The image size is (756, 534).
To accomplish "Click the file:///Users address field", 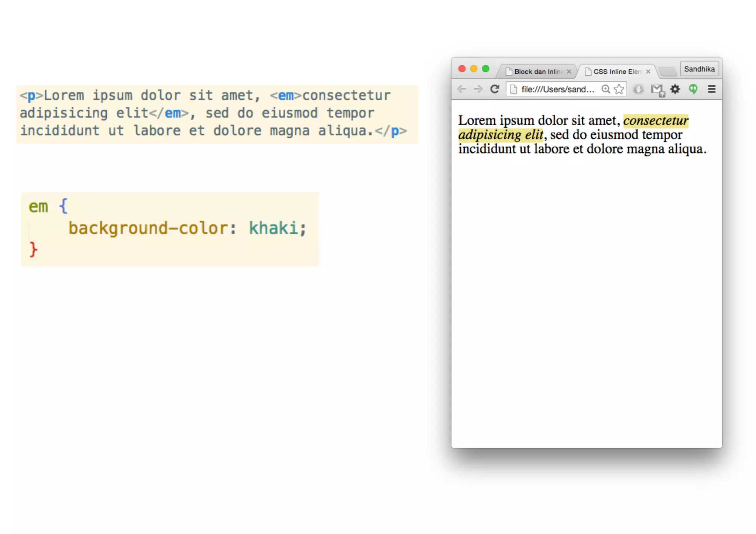I will coord(557,89).
